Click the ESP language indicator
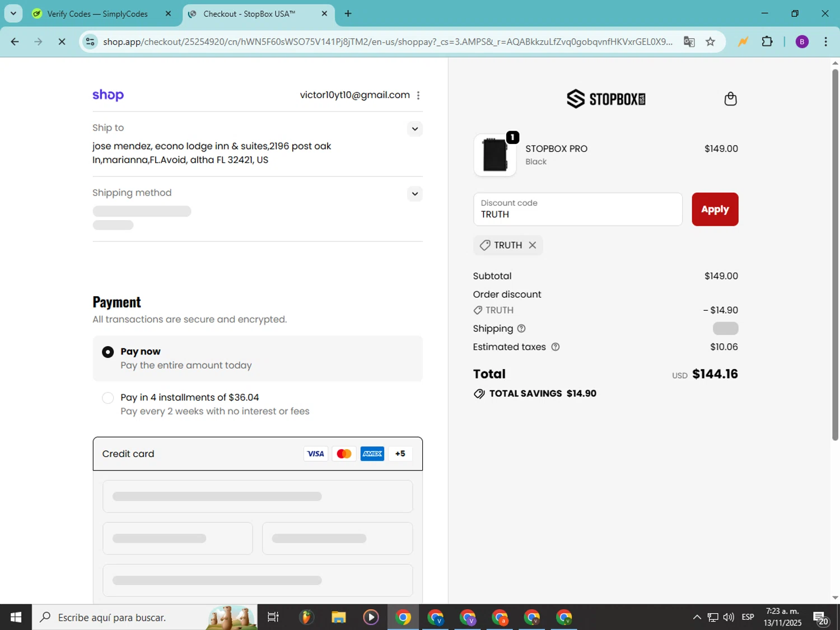The width and height of the screenshot is (840, 630). pyautogui.click(x=748, y=617)
